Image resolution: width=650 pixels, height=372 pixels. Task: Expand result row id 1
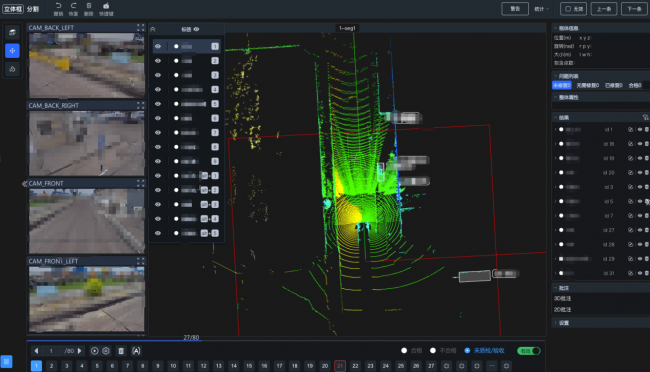pyautogui.click(x=556, y=129)
